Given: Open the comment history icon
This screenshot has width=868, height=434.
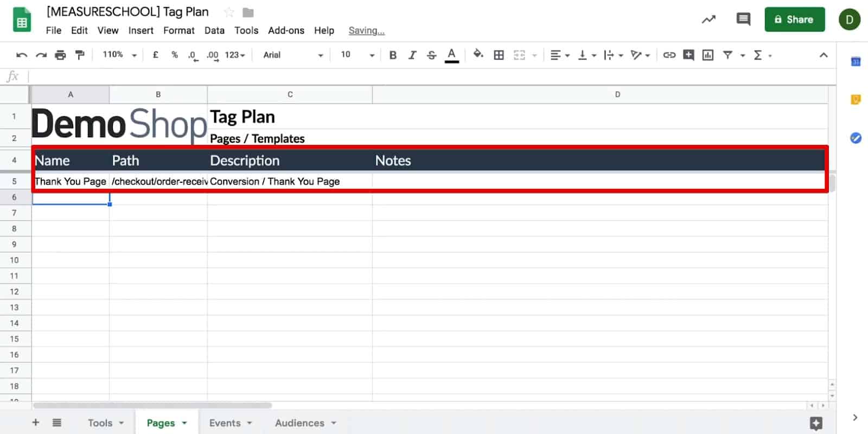Looking at the screenshot, I should pyautogui.click(x=743, y=20).
